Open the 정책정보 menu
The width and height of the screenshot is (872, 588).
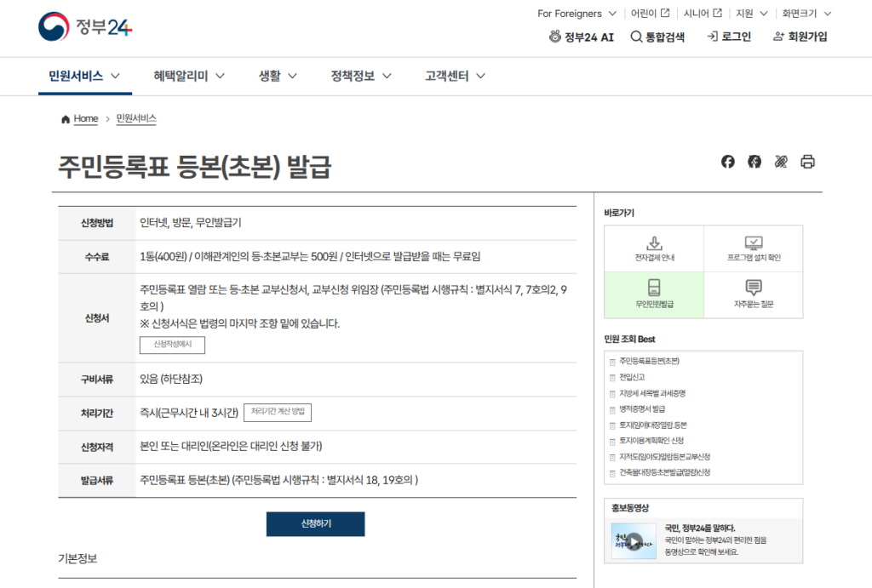pyautogui.click(x=354, y=76)
